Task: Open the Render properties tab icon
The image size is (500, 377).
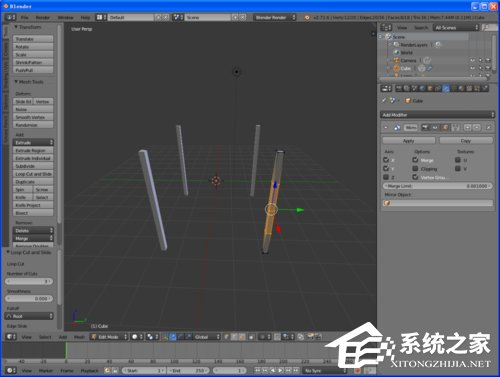Action: click(398, 88)
